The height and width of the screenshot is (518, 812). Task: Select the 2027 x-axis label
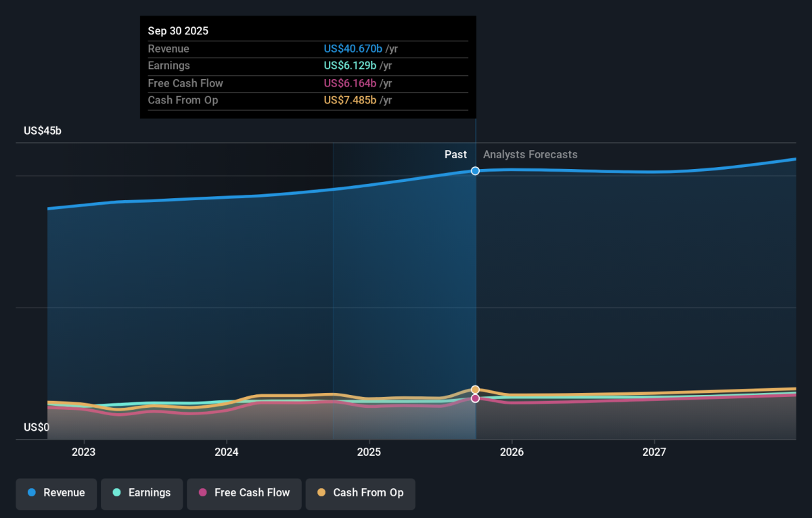coord(654,451)
